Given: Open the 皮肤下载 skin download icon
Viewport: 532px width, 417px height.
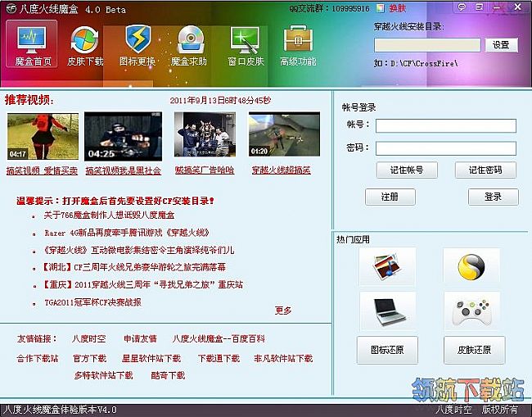Looking at the screenshot, I should coord(85,46).
